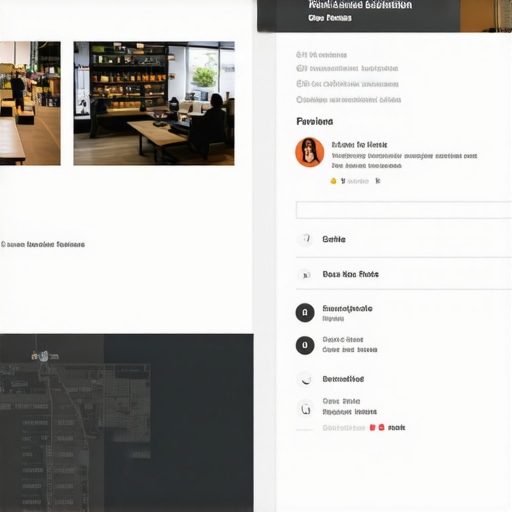The image size is (512, 512).
Task: Click the white title text in the dark header
Action: [x=360, y=5]
